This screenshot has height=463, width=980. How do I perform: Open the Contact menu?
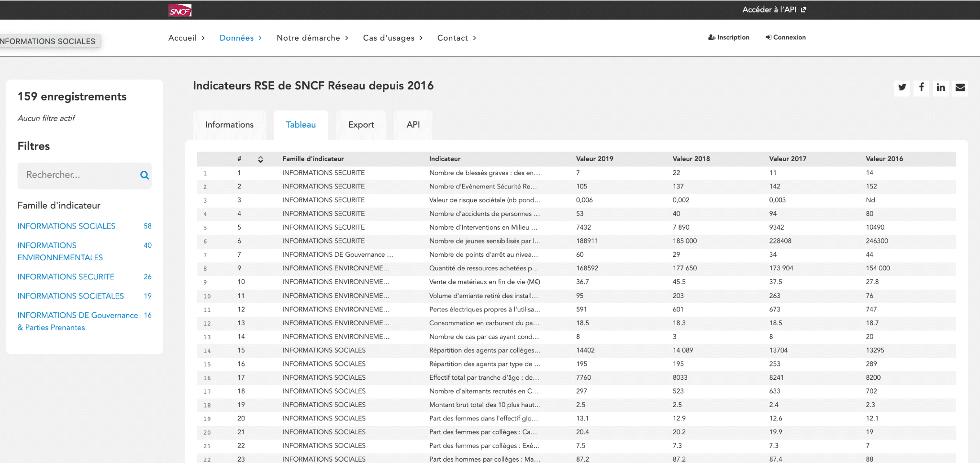(456, 38)
